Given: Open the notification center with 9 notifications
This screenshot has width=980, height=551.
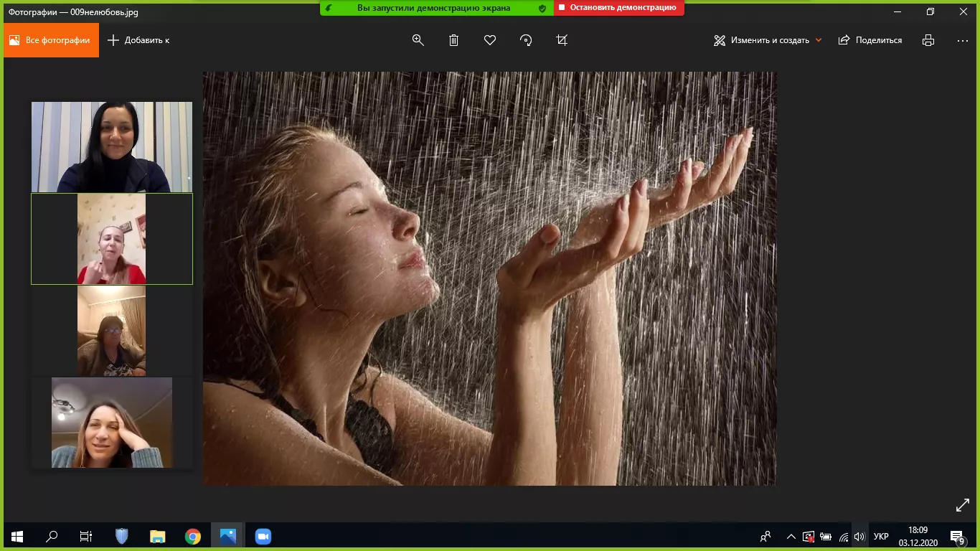Looking at the screenshot, I should tap(957, 536).
